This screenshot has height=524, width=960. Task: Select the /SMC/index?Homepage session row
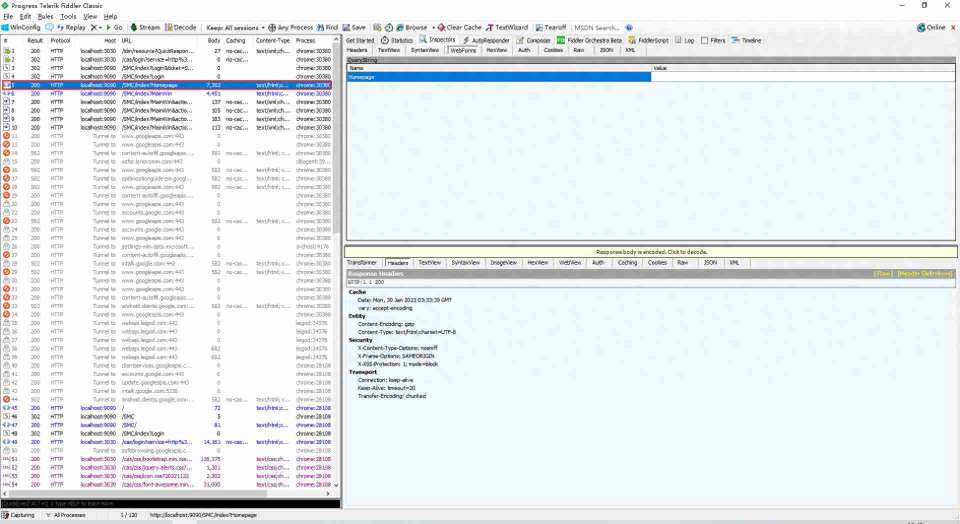tap(167, 85)
